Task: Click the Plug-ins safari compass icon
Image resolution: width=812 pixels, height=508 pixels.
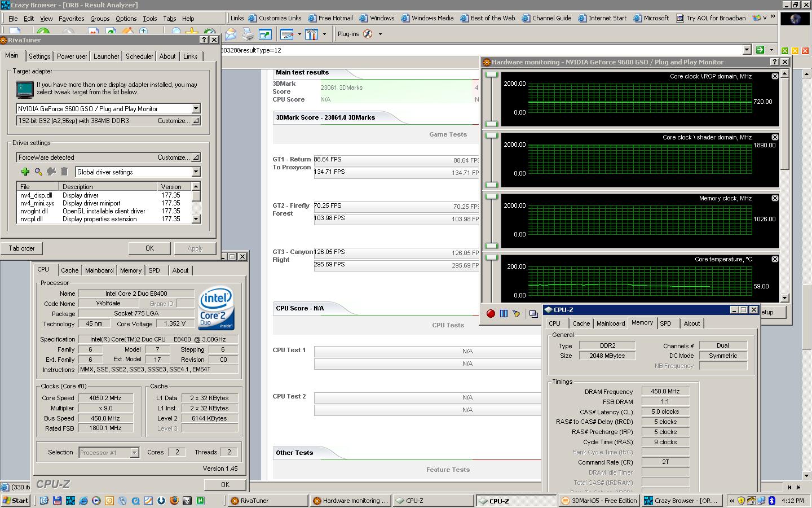Action: (368, 34)
